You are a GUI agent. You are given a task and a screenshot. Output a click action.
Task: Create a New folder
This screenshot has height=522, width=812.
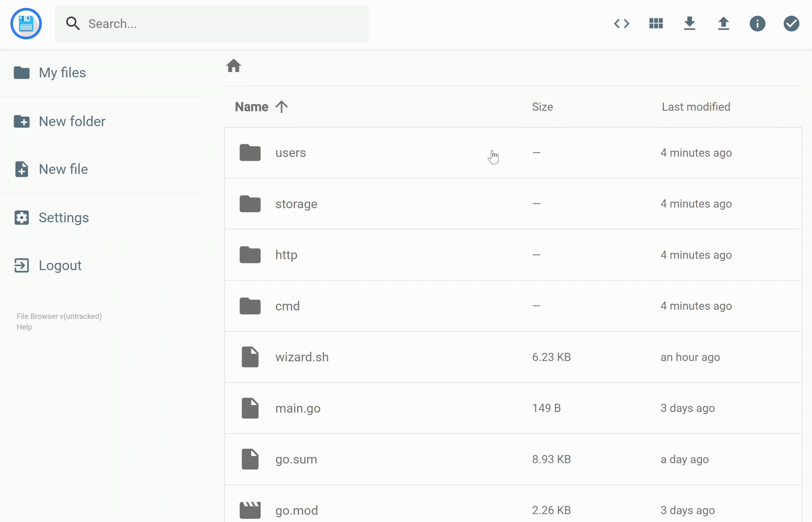pos(72,121)
